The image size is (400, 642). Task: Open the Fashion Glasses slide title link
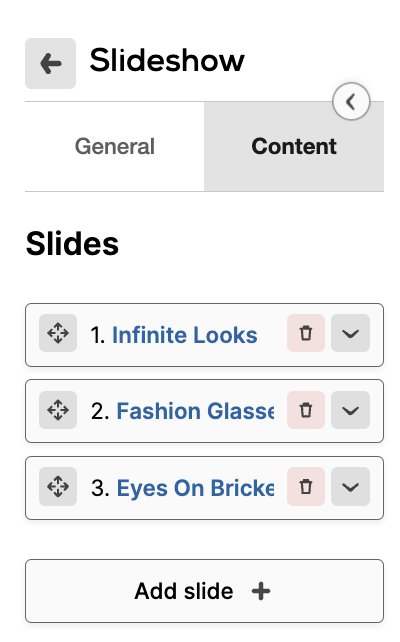tap(195, 411)
